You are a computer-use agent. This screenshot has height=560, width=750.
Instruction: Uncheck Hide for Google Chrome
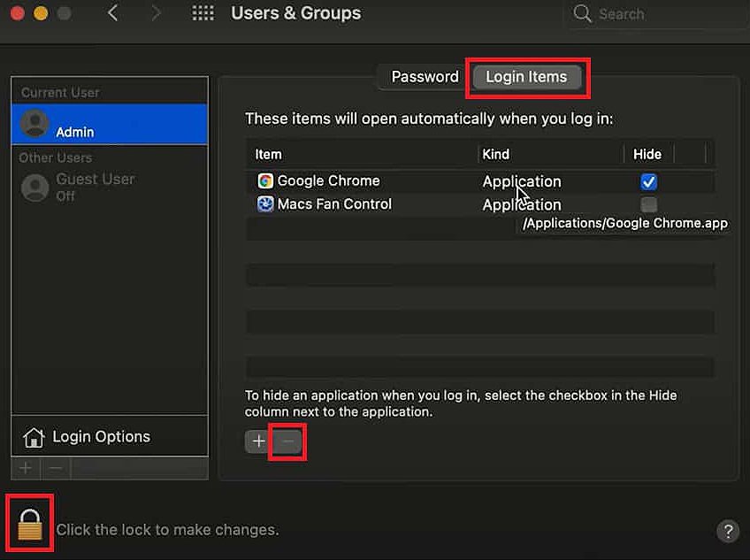(648, 181)
